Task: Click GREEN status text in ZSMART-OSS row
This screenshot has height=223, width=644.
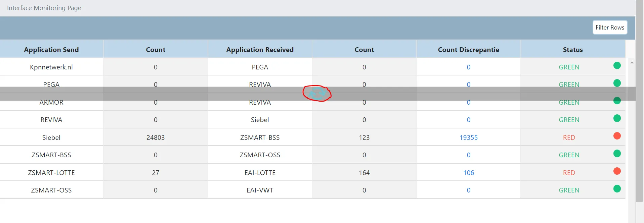Action: pos(569,190)
